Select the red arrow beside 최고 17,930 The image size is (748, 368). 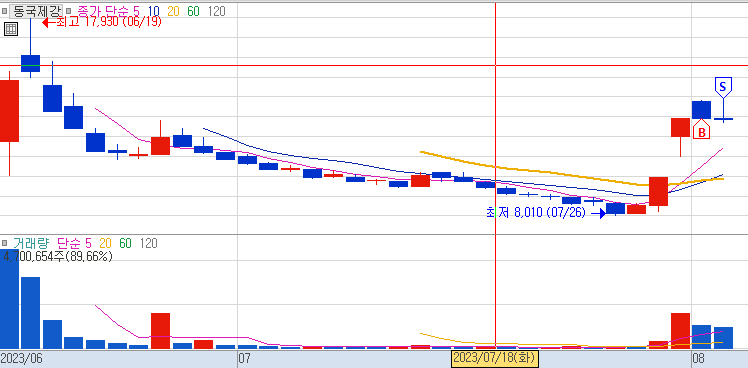(49, 22)
